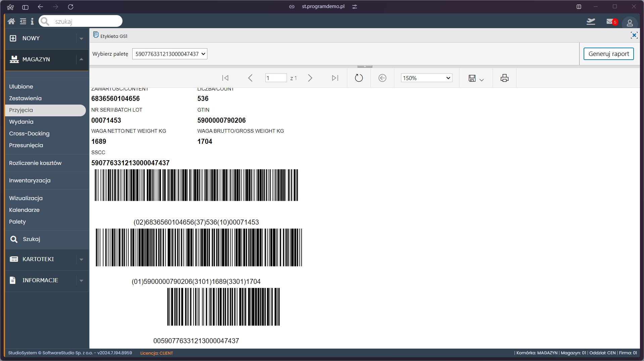Open the browser split view icon
Image resolution: width=644 pixels, height=361 pixels.
coord(579,6)
